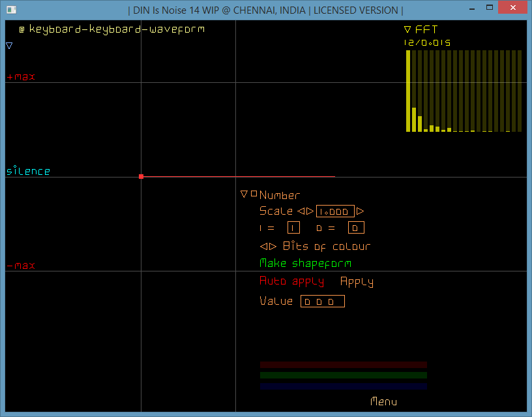The height and width of the screenshot is (417, 532).
Task: Click the blue disclosure triangle at top left
Action: click(x=8, y=46)
